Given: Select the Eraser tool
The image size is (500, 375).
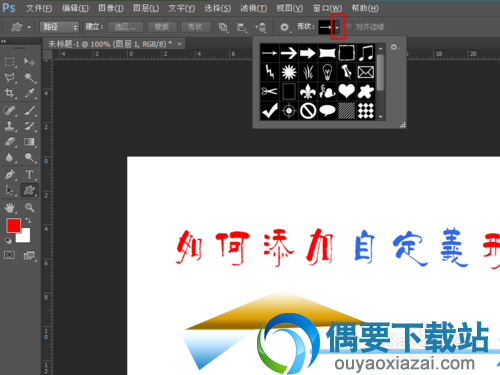Looking at the screenshot, I should coord(9,142).
